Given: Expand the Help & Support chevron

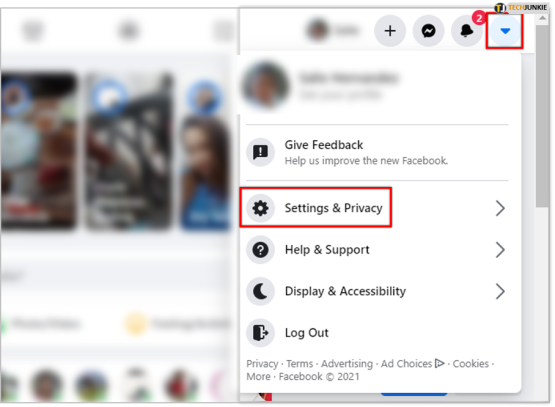Looking at the screenshot, I should pyautogui.click(x=500, y=250).
